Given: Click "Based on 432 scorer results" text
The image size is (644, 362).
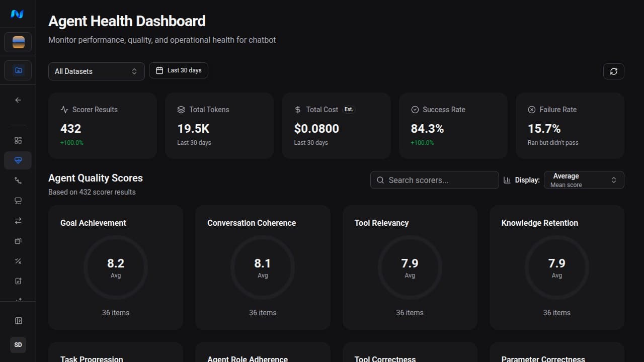Looking at the screenshot, I should pos(92,192).
